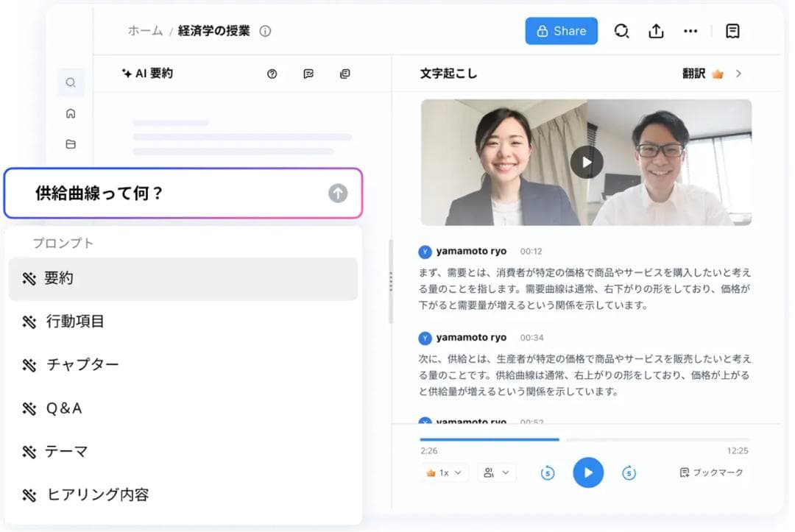Image resolution: width=795 pixels, height=532 pixels.
Task: Open the notes panel icon at top right
Action: pos(732,32)
